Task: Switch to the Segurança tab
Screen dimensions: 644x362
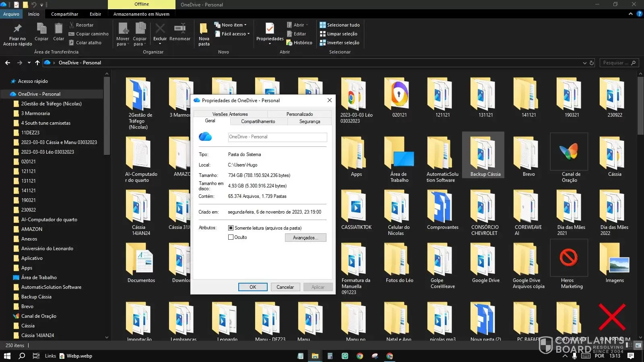Action: 310,121
